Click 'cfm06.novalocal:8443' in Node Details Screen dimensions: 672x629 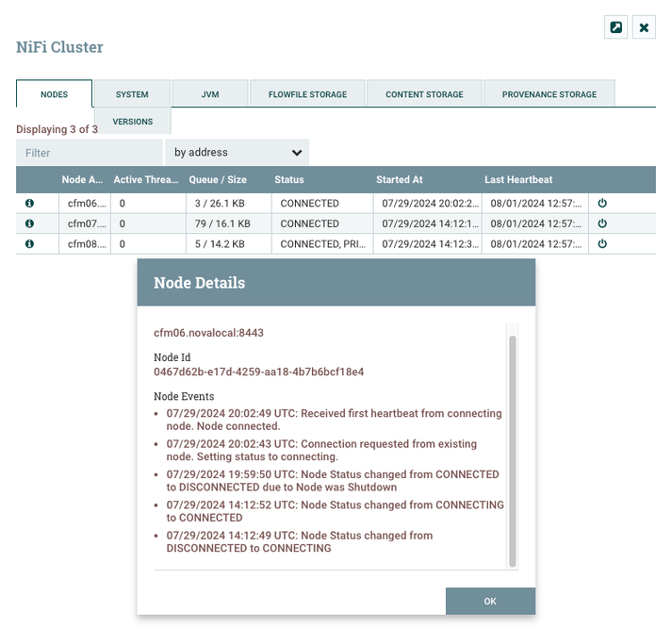click(x=208, y=333)
